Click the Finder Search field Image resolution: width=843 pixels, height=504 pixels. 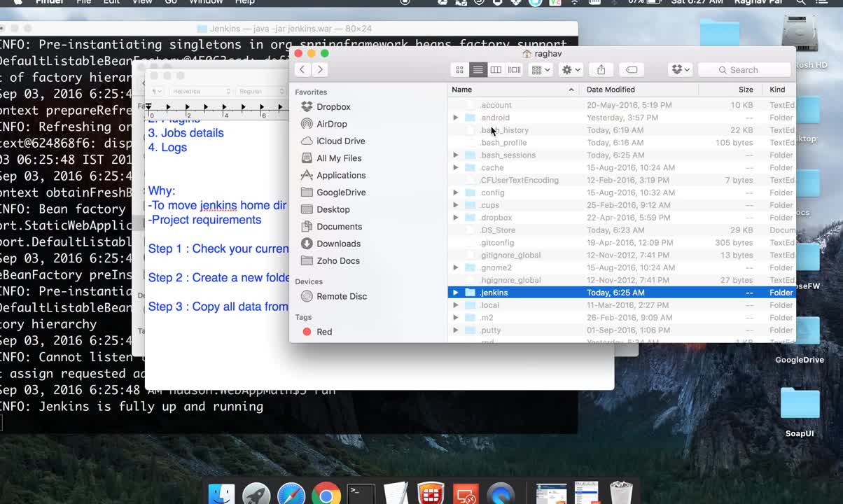744,69
